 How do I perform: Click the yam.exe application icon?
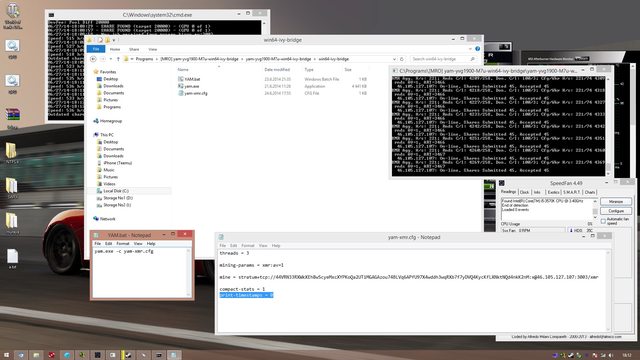(180, 86)
